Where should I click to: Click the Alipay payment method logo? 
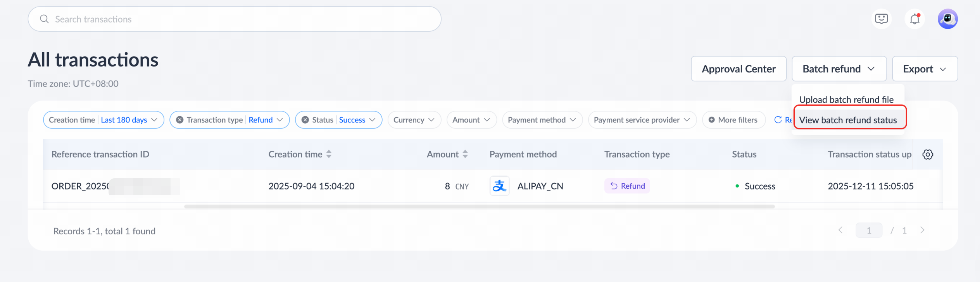(x=500, y=186)
